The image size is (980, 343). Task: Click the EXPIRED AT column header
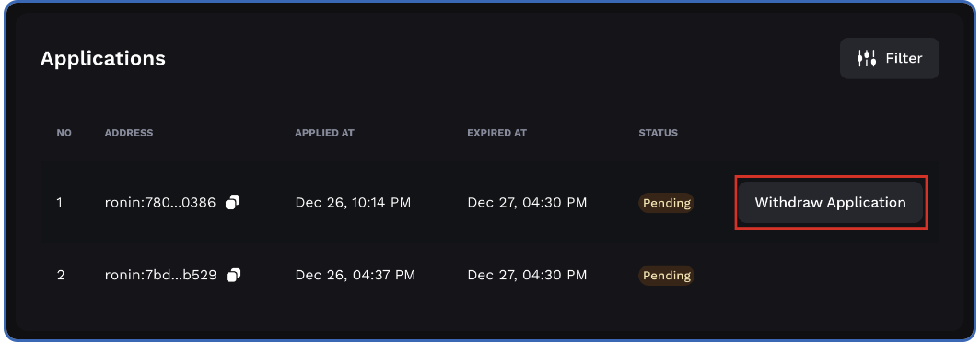[496, 133]
